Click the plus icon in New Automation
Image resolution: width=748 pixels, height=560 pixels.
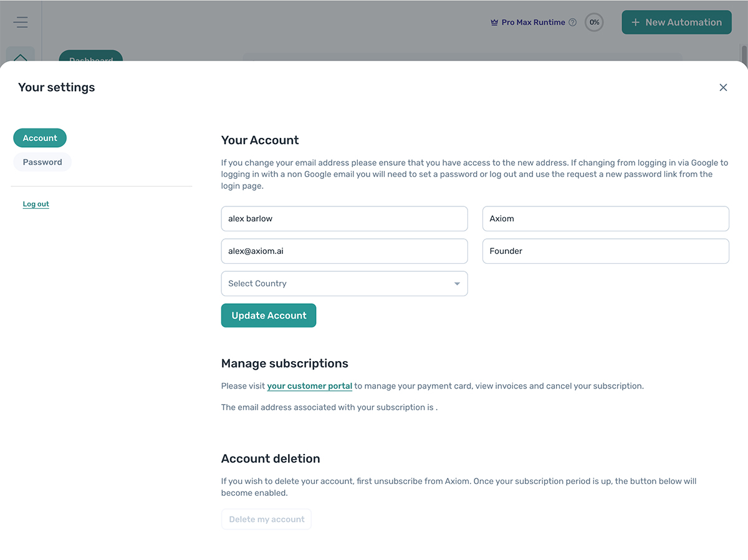click(635, 22)
